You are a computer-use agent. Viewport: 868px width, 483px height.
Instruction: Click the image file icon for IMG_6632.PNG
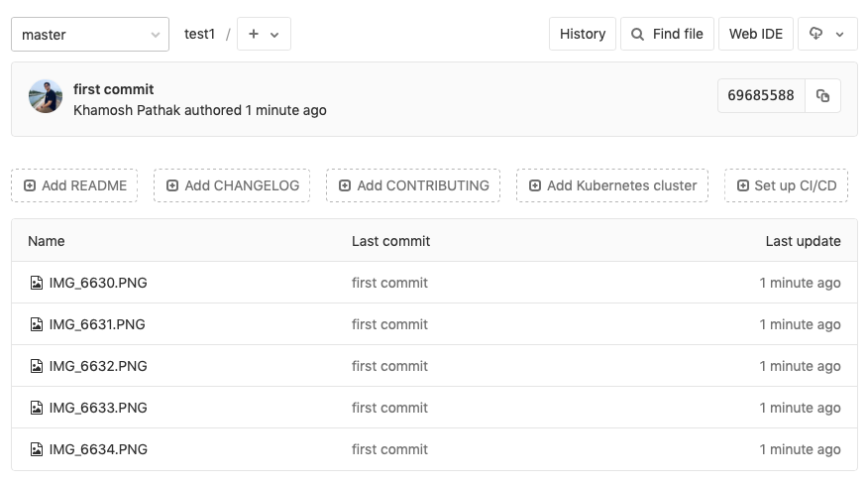coord(37,366)
